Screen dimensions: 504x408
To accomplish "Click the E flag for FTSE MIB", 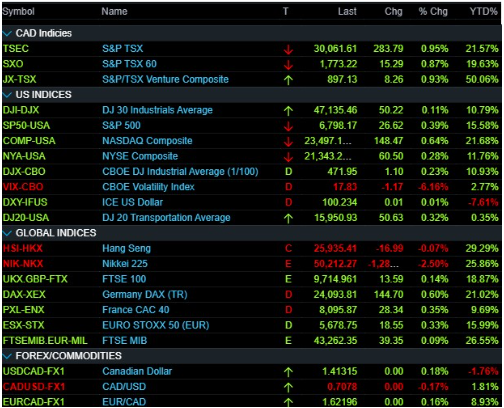I will (289, 341).
